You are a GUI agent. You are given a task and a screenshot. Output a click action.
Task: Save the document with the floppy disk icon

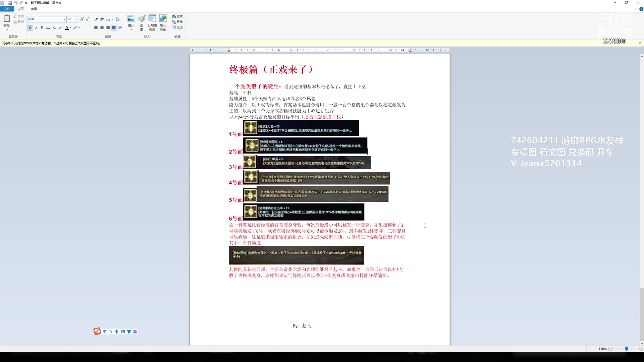10,3
